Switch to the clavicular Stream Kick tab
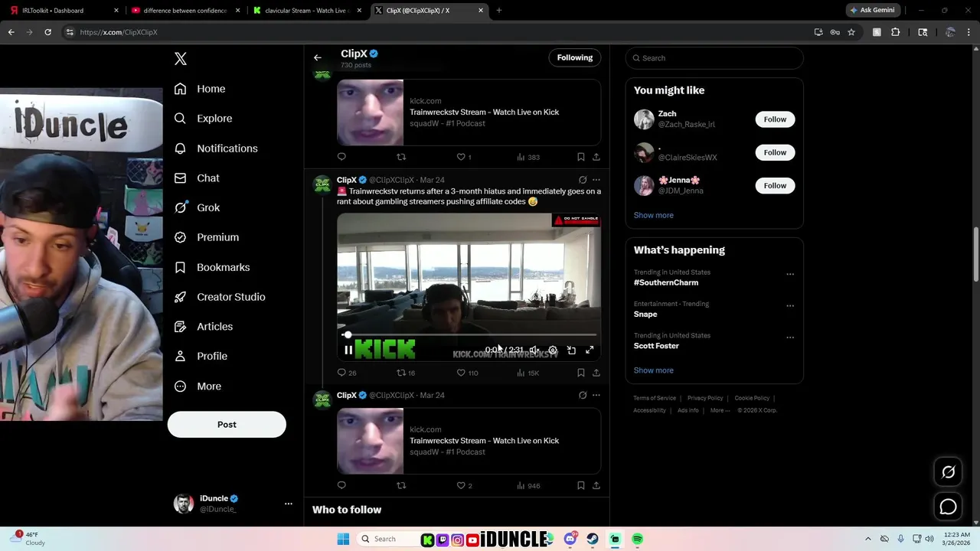This screenshot has height=551, width=980. pyautogui.click(x=306, y=11)
